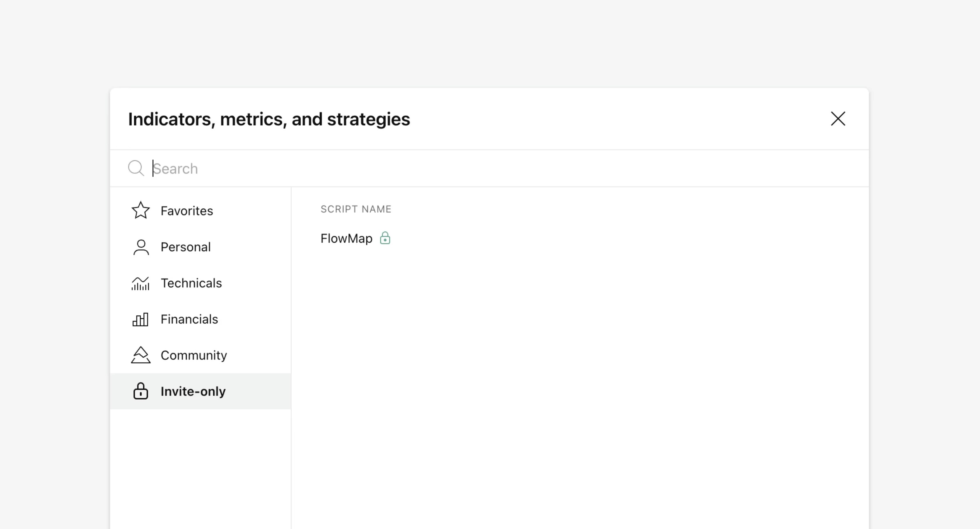
Task: Add the FlowMap script to the chart
Action: (346, 238)
